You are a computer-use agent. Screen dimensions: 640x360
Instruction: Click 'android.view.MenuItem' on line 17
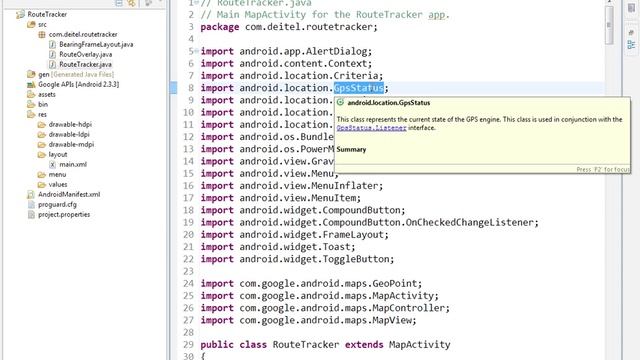click(x=298, y=198)
